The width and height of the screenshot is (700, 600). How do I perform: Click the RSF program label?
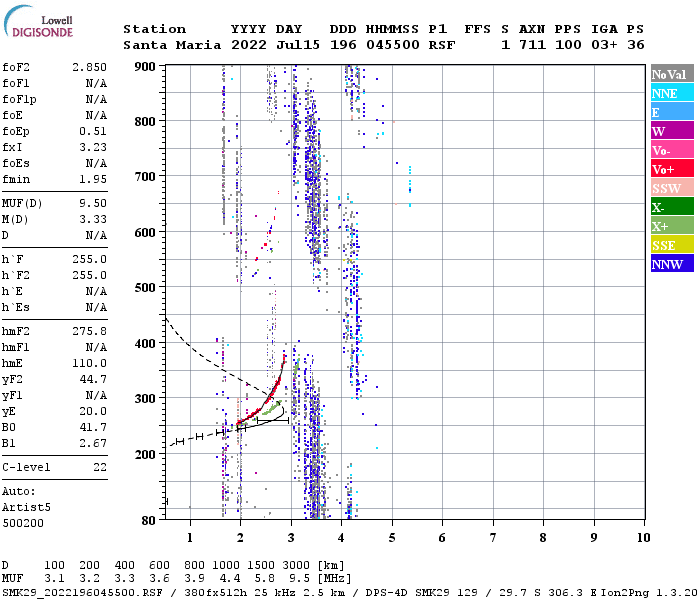[x=442, y=45]
